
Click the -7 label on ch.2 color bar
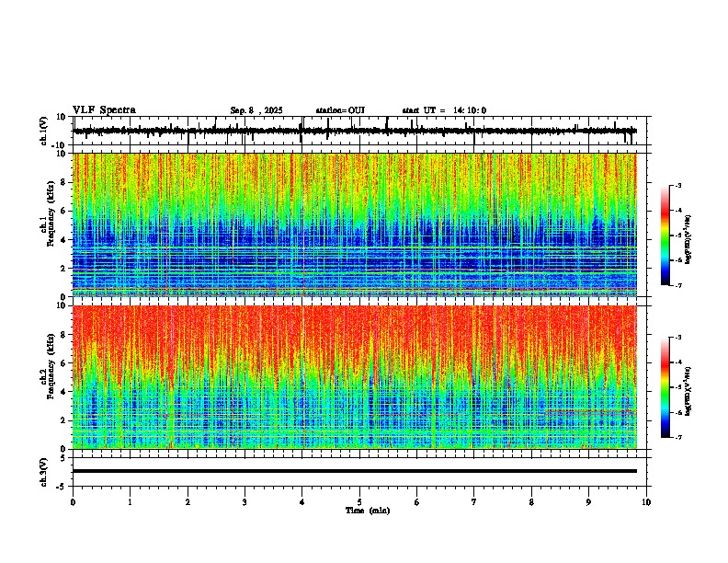pyautogui.click(x=677, y=438)
